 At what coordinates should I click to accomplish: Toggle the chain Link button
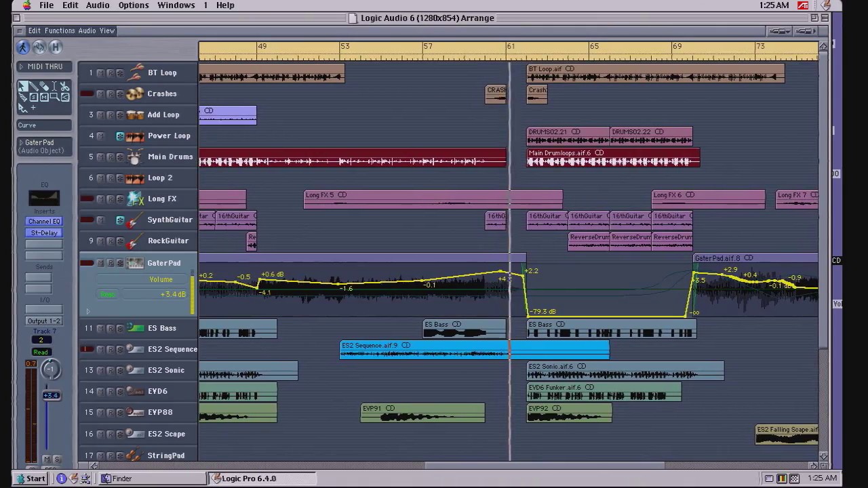pyautogui.click(x=39, y=47)
